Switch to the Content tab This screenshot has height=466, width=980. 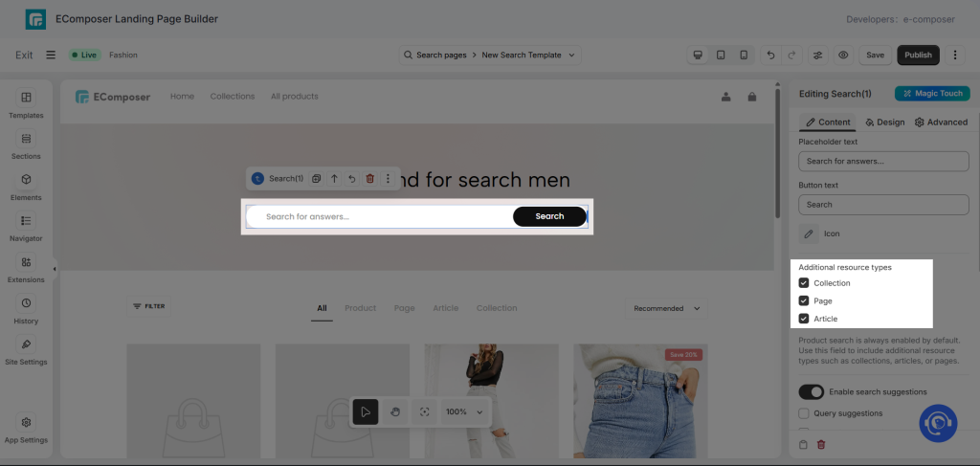pyautogui.click(x=828, y=122)
